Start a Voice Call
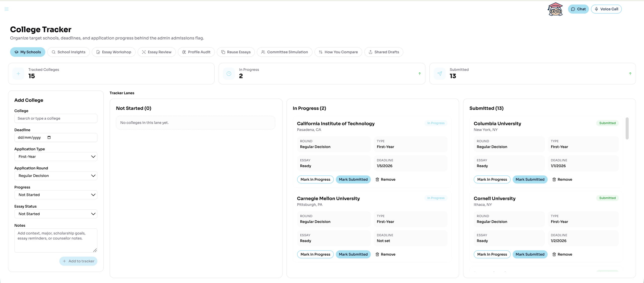Image resolution: width=644 pixels, height=283 pixels. pyautogui.click(x=606, y=9)
